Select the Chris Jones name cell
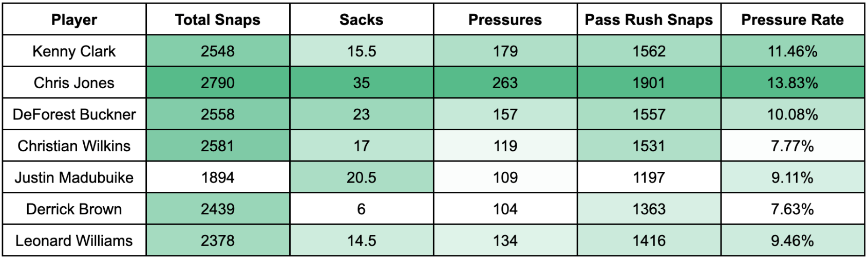Image resolution: width=868 pixels, height=259 pixels. click(74, 83)
